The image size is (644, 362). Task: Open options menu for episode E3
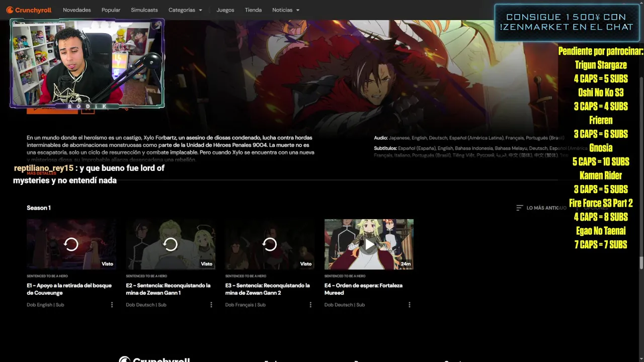(x=310, y=305)
